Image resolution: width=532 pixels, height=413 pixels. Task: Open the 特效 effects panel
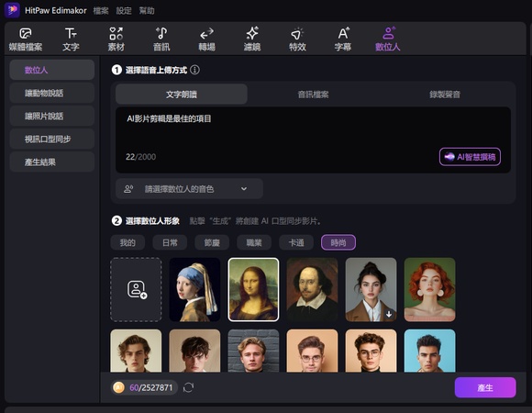[297, 39]
